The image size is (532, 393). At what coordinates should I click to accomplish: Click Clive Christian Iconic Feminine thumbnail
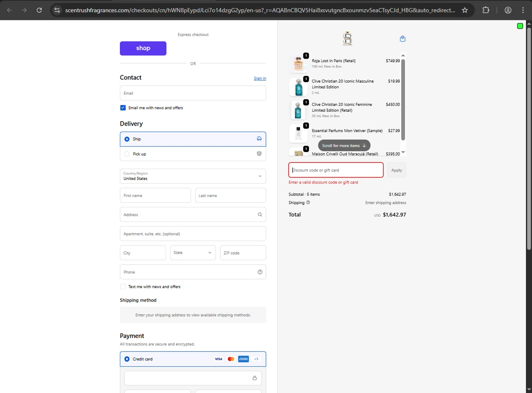pos(298,110)
